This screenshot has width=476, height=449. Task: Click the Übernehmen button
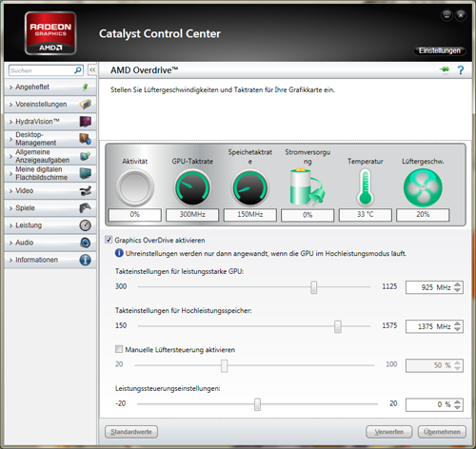[442, 432]
